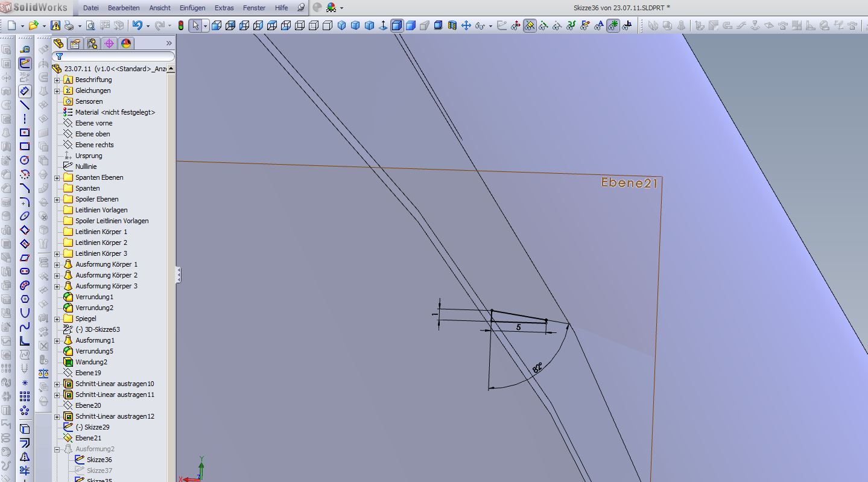This screenshot has width=868, height=482.
Task: Open the Datei menu
Action: click(90, 8)
